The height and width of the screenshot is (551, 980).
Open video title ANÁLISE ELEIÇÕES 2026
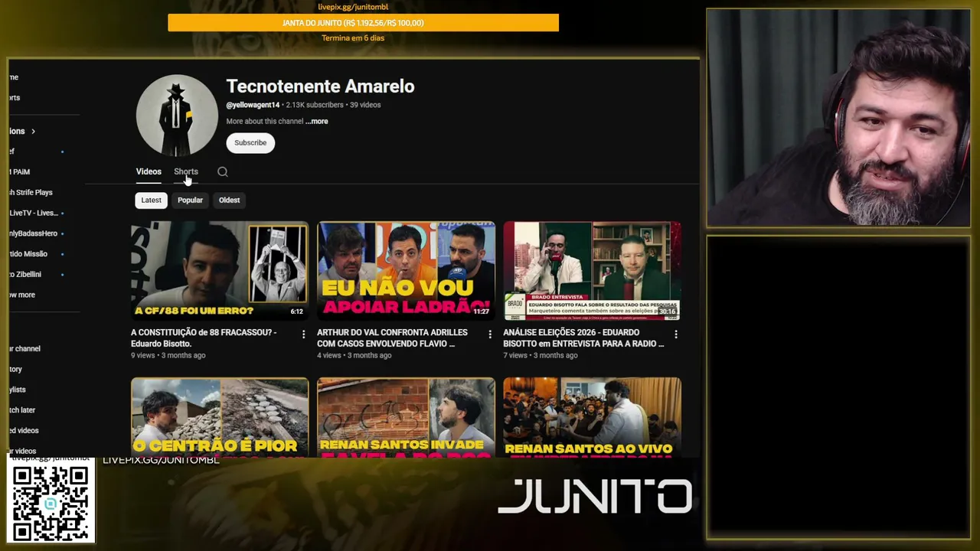click(583, 338)
